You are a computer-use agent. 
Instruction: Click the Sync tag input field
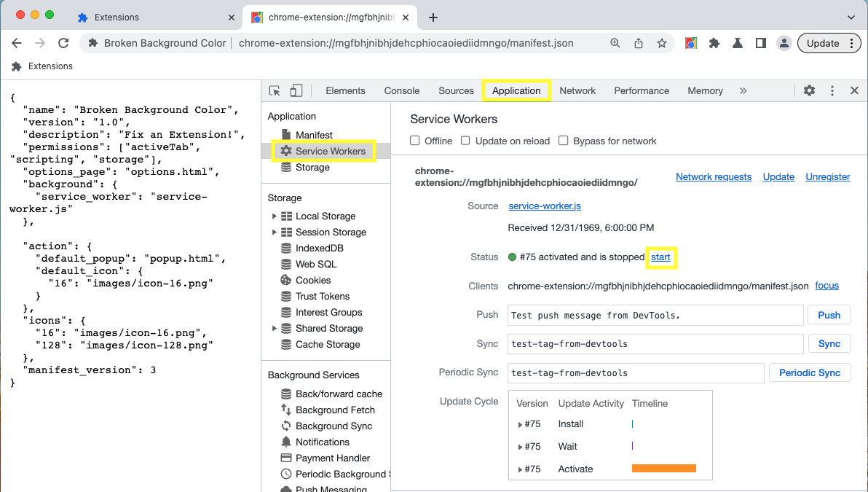click(x=655, y=343)
